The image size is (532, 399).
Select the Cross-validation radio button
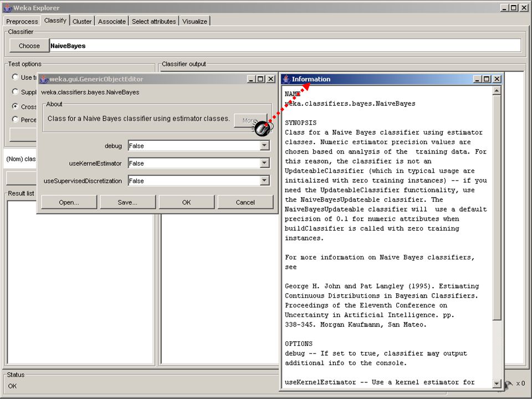pyautogui.click(x=15, y=106)
